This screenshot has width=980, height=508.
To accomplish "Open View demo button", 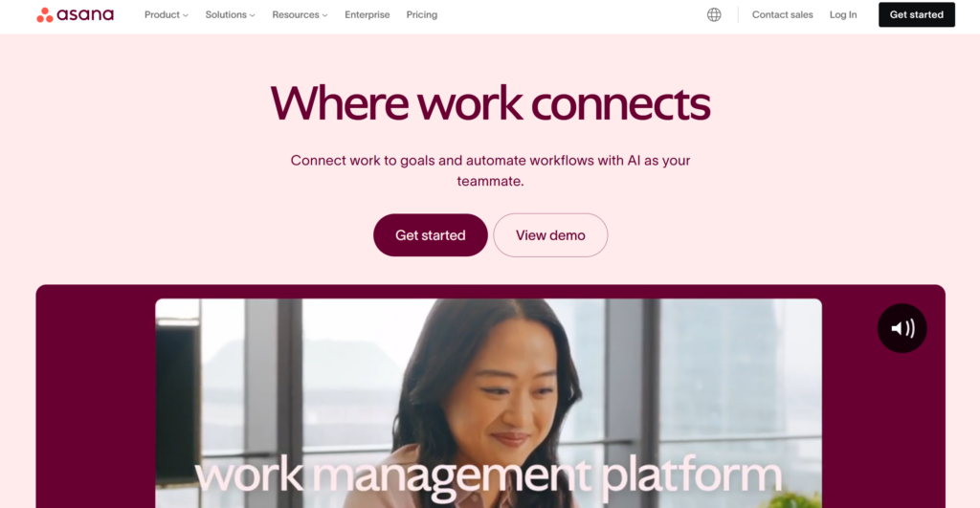I will pos(550,235).
